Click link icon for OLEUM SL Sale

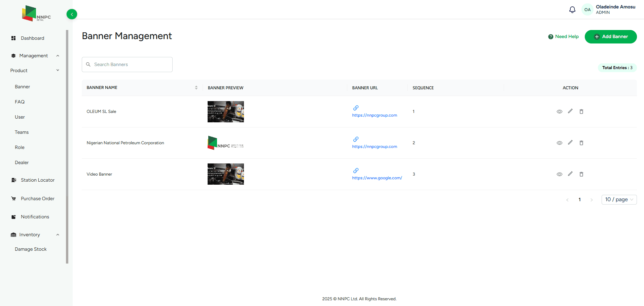356,108
